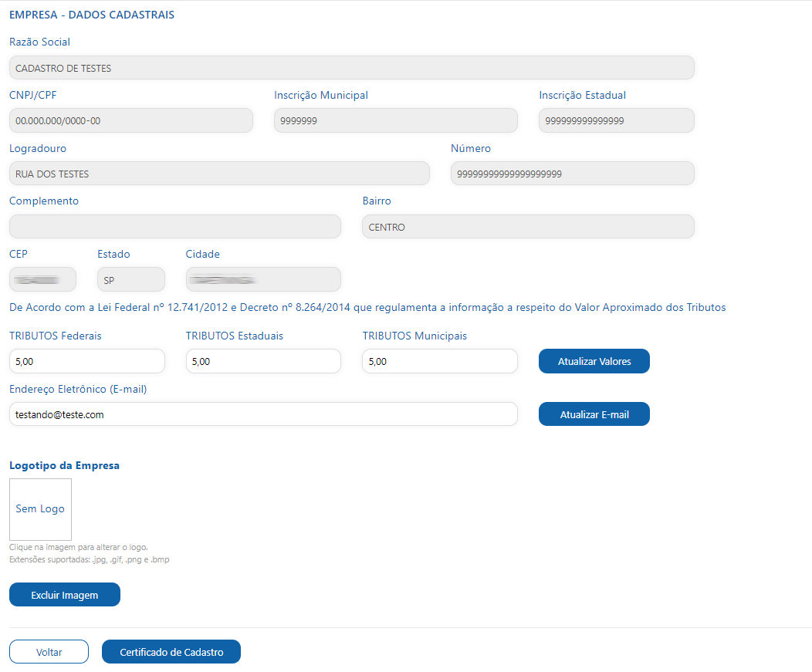The height and width of the screenshot is (672, 812).
Task: Click 'Clique na imagem para alterar o logo' text
Action: point(79,547)
